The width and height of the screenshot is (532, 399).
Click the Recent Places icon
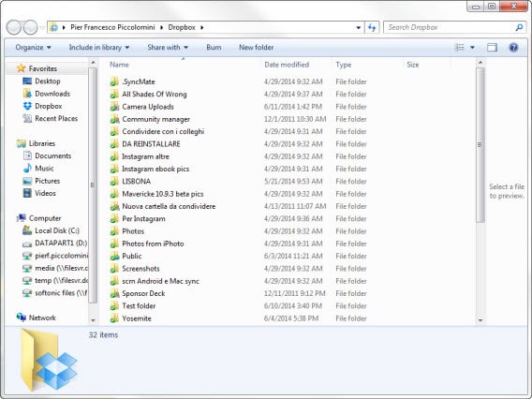(27, 118)
